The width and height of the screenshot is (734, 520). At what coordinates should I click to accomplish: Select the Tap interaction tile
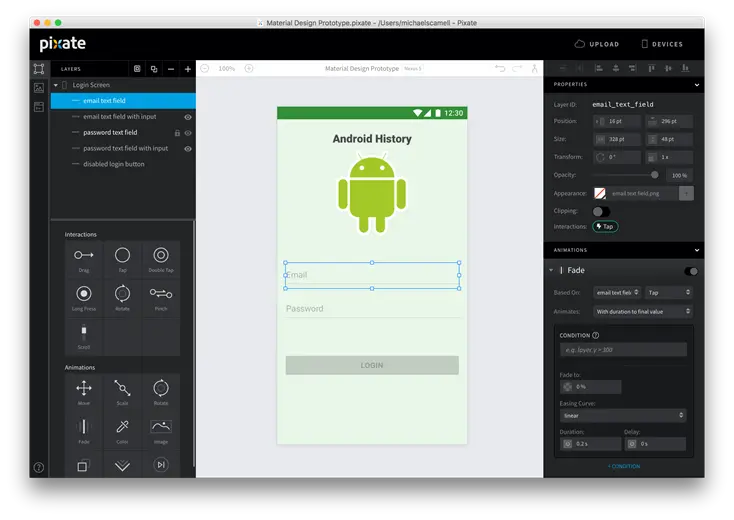(x=122, y=260)
